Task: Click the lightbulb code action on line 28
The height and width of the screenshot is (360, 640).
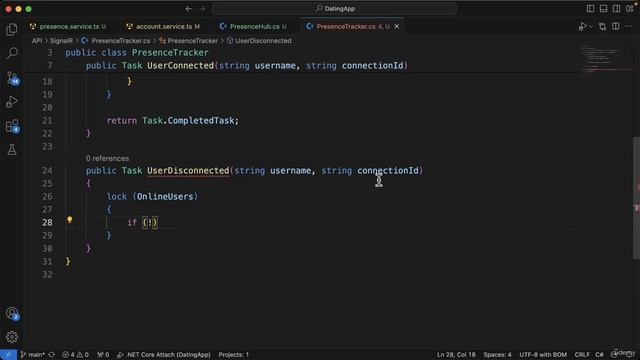Action: coord(69,220)
